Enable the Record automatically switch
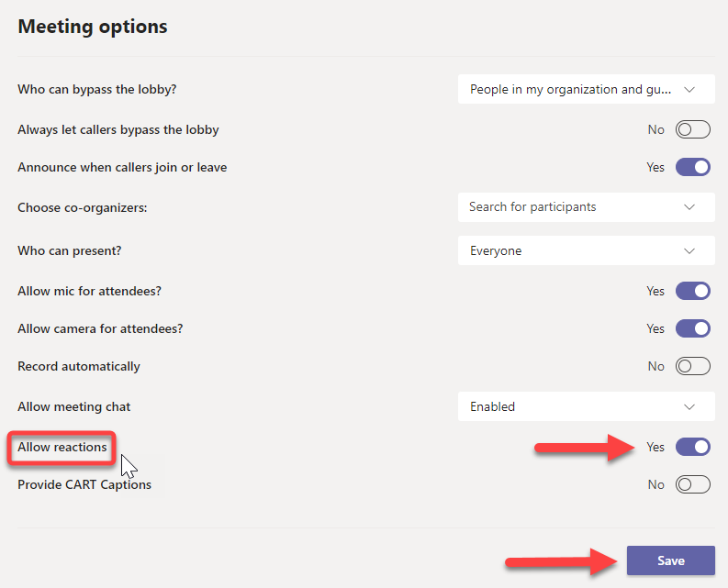Screen dimensions: 728x588 692,366
